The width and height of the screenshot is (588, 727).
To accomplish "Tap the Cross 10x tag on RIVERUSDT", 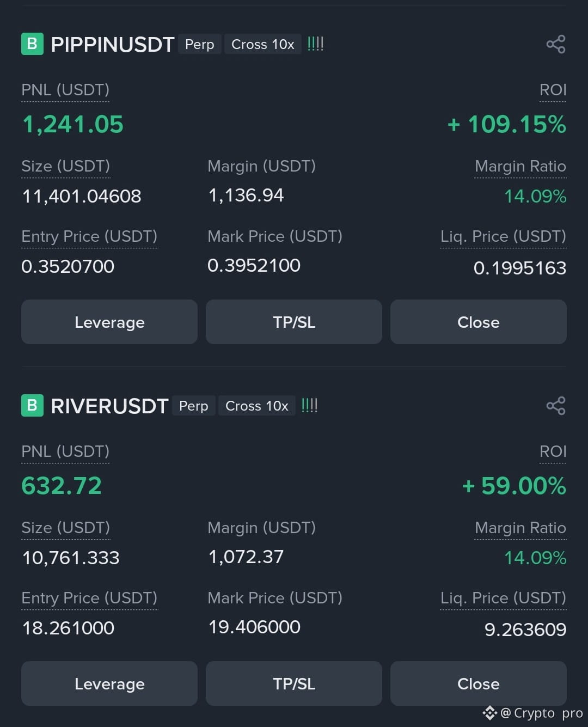I will point(257,406).
